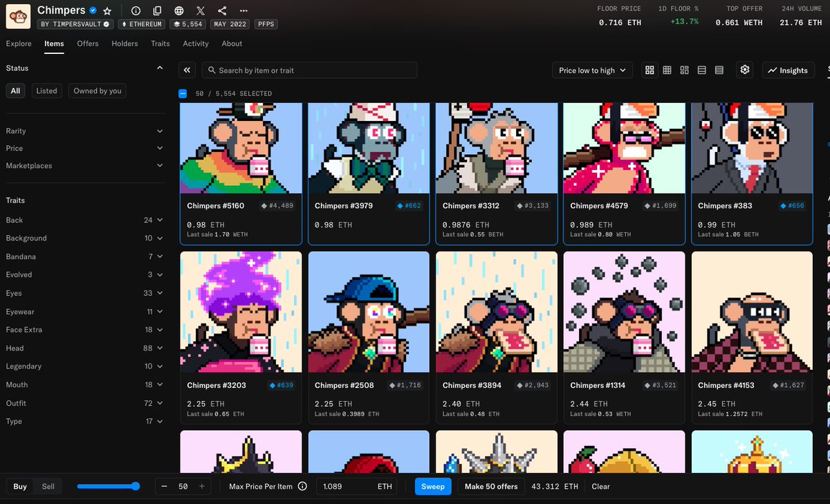The height and width of the screenshot is (504, 830).
Task: Click the verified badge next to Chimpers title
Action: coord(93,11)
